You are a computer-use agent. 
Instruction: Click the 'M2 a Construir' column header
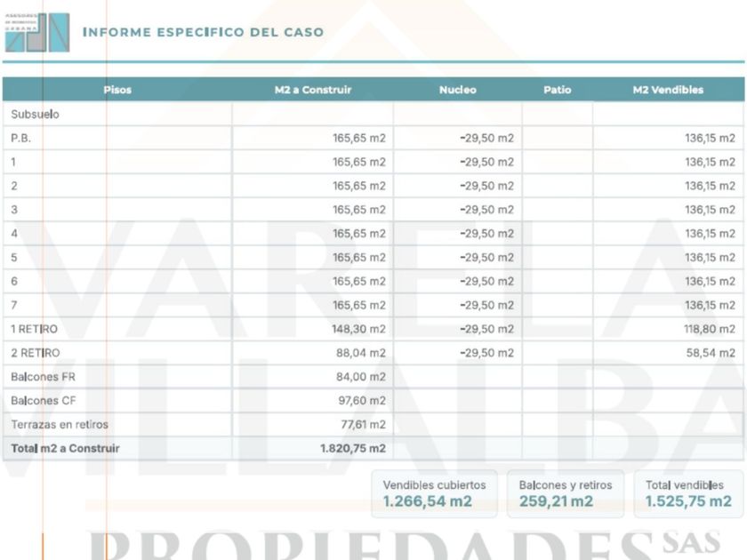(312, 90)
